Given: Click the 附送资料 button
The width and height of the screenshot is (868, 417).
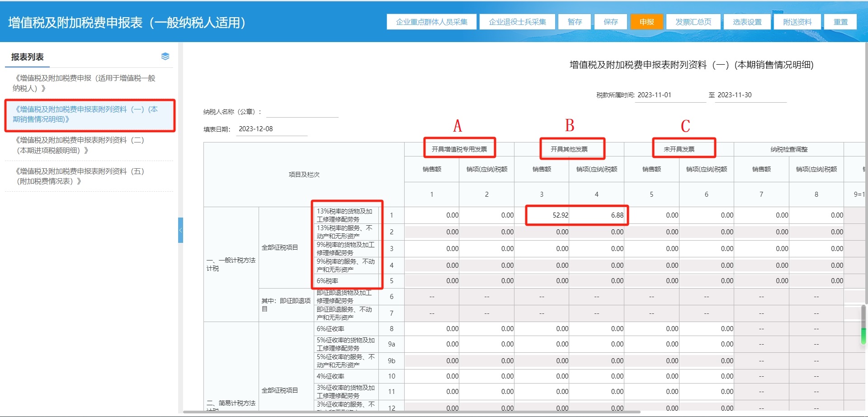Looking at the screenshot, I should pos(797,22).
